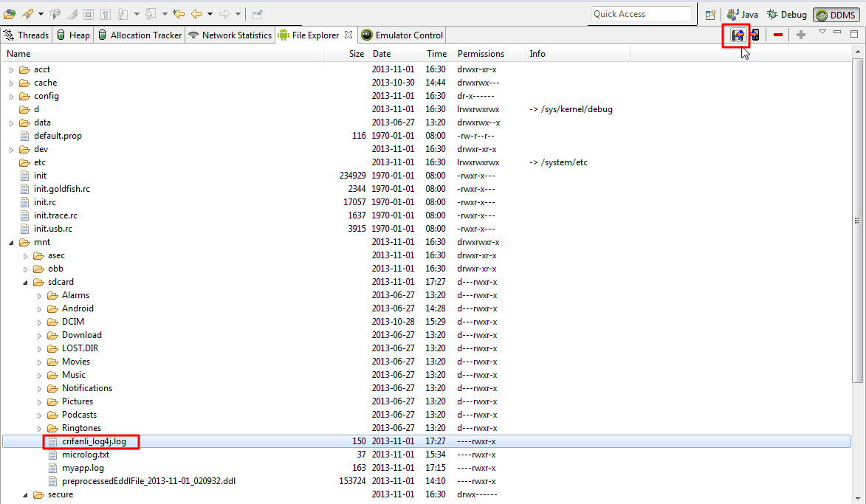
Task: Collapse the sdcard folder
Action: (25, 282)
